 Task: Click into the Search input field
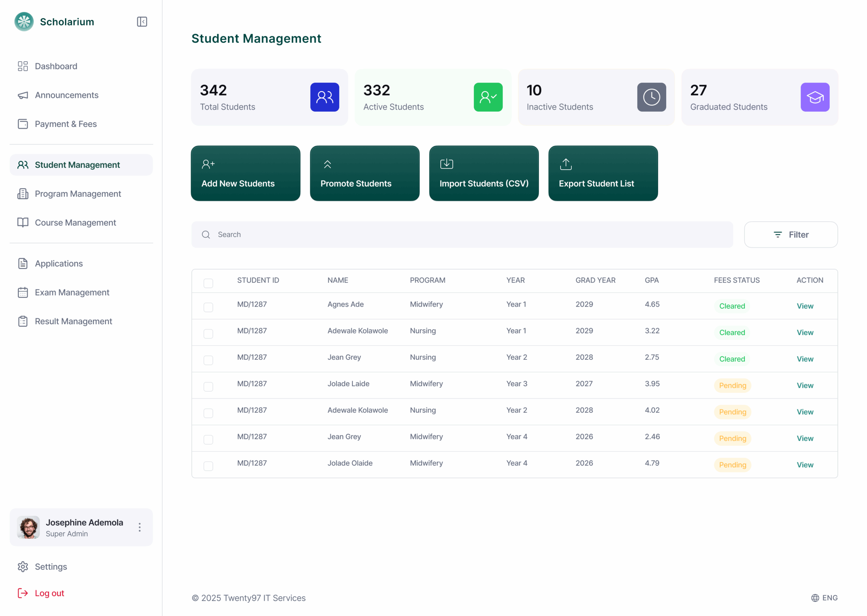pos(470,235)
